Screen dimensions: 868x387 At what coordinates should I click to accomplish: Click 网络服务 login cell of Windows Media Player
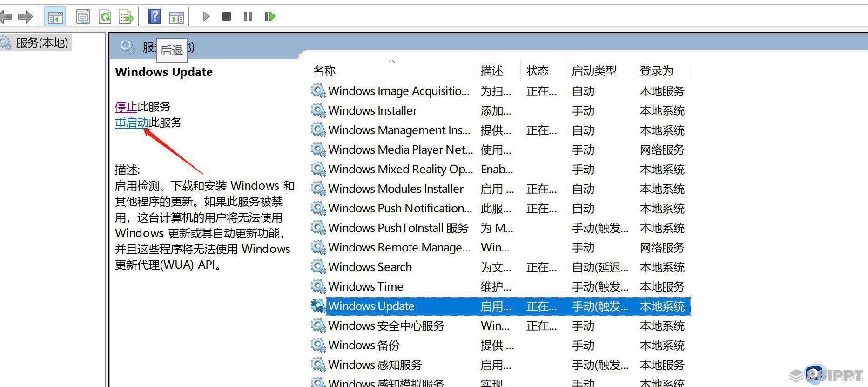pos(662,149)
